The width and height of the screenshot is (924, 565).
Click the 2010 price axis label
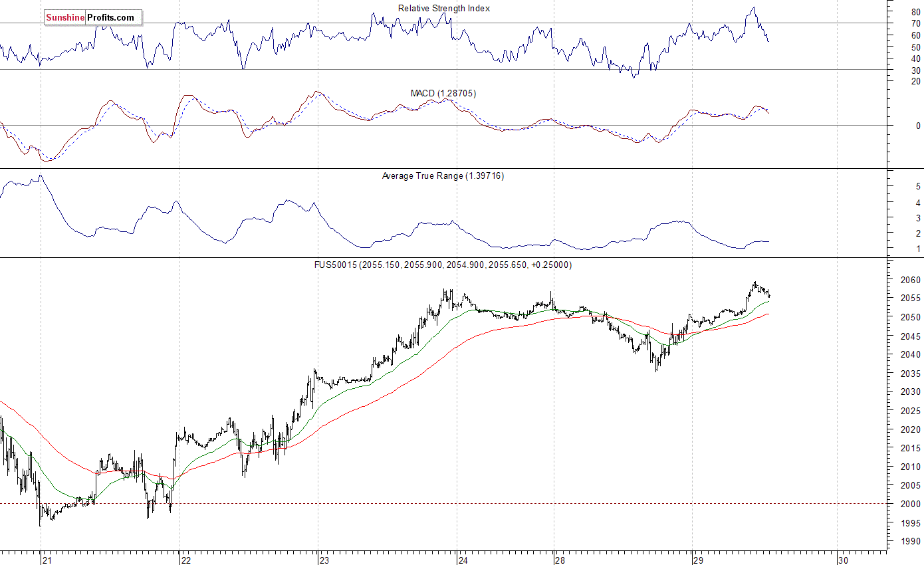(x=911, y=467)
